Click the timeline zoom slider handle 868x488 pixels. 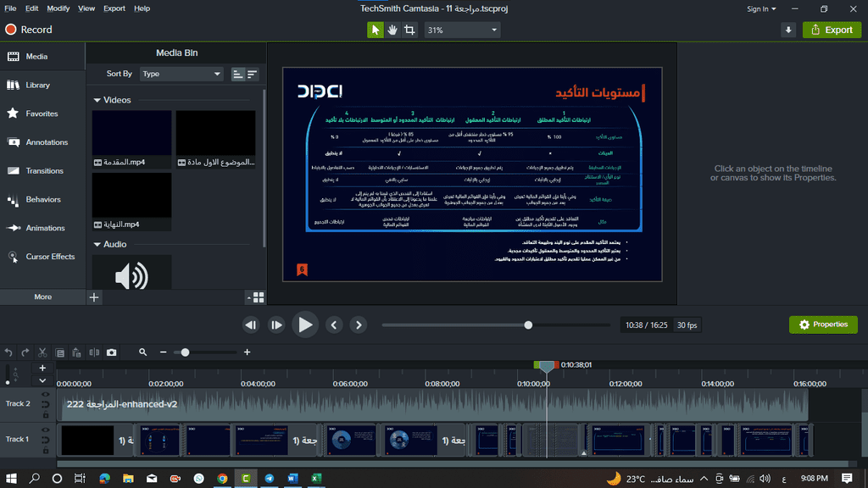coord(185,352)
